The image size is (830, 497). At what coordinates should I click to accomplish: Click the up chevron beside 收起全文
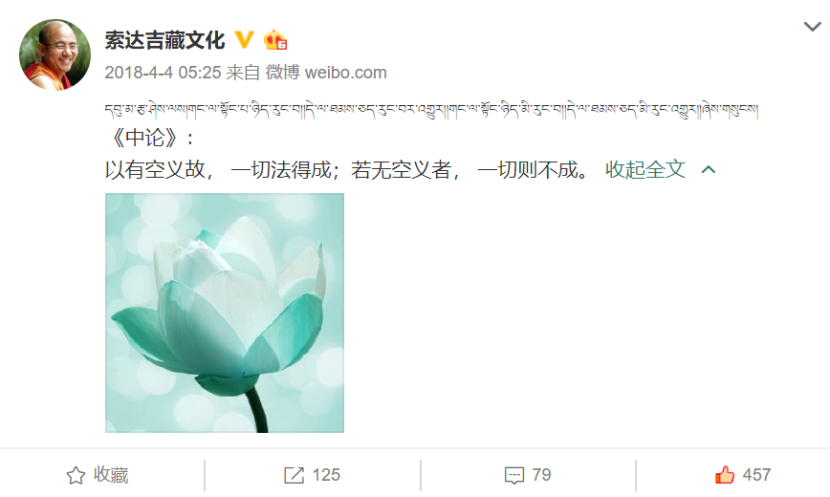pos(708,169)
